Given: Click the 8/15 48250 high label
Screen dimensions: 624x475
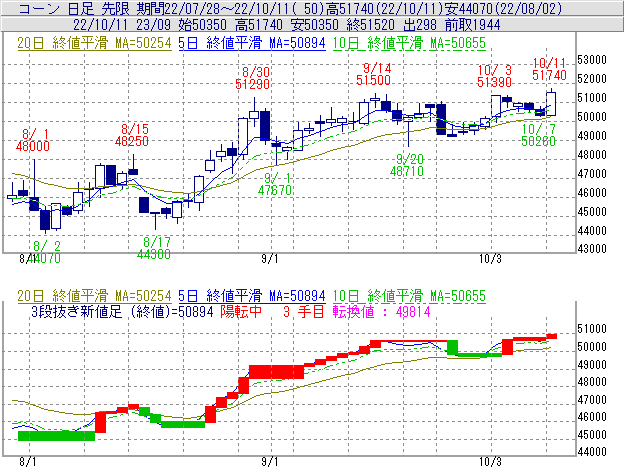Looking at the screenshot, I should point(132,135).
